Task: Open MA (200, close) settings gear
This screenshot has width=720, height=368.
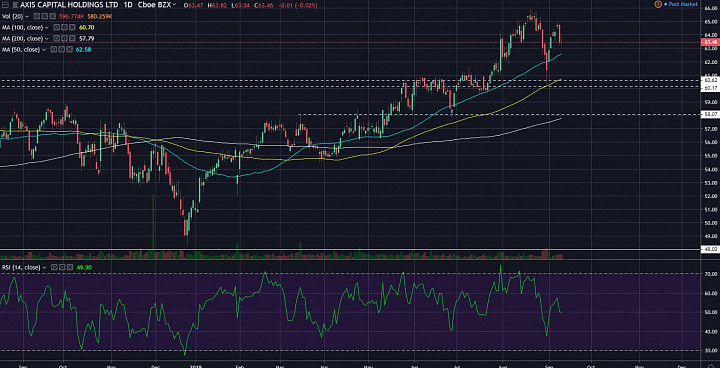Action: coord(64,39)
